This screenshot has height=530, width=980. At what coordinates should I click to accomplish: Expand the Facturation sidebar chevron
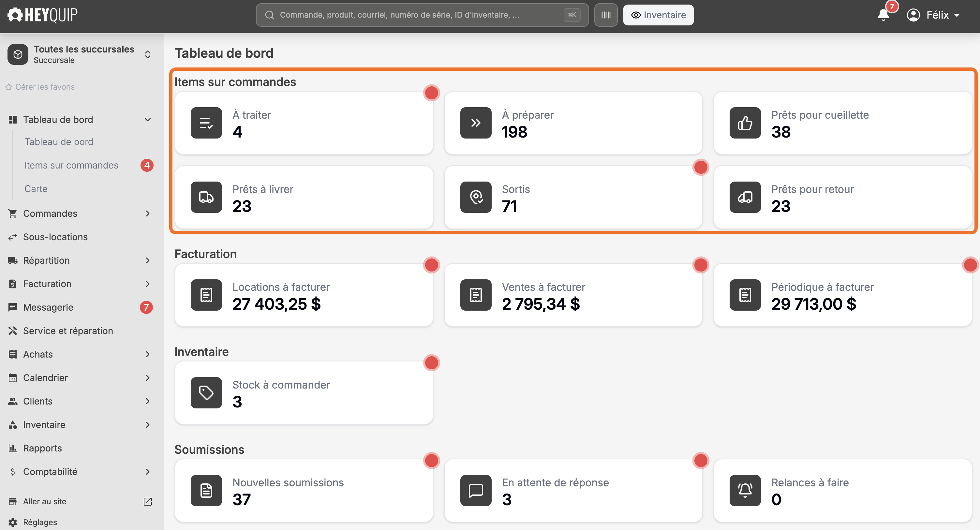click(148, 284)
